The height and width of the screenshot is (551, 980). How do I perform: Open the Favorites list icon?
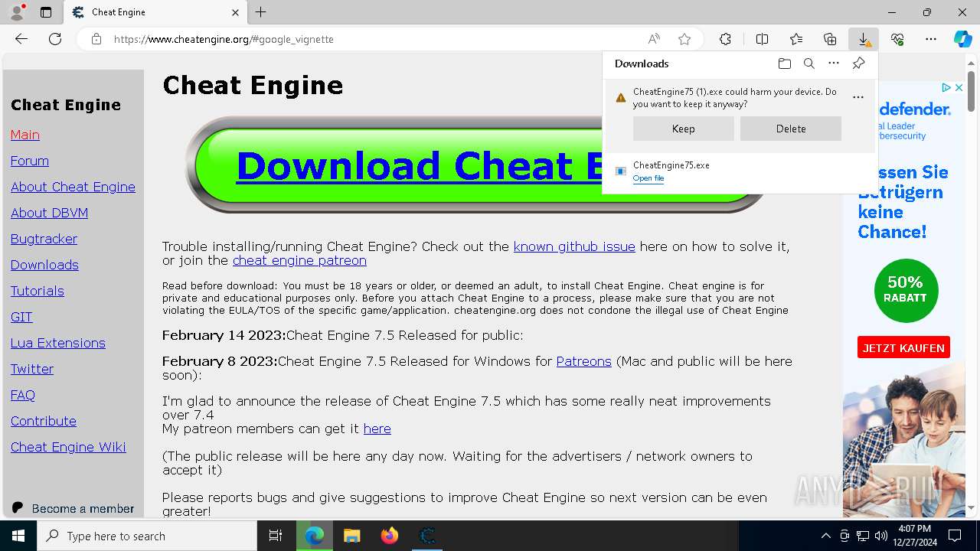point(796,39)
